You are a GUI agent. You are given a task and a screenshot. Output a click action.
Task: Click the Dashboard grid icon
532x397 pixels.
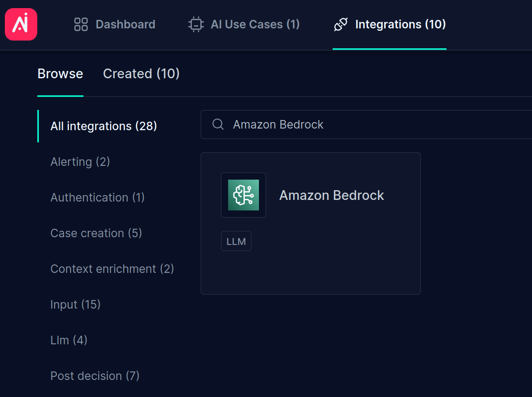(x=81, y=24)
